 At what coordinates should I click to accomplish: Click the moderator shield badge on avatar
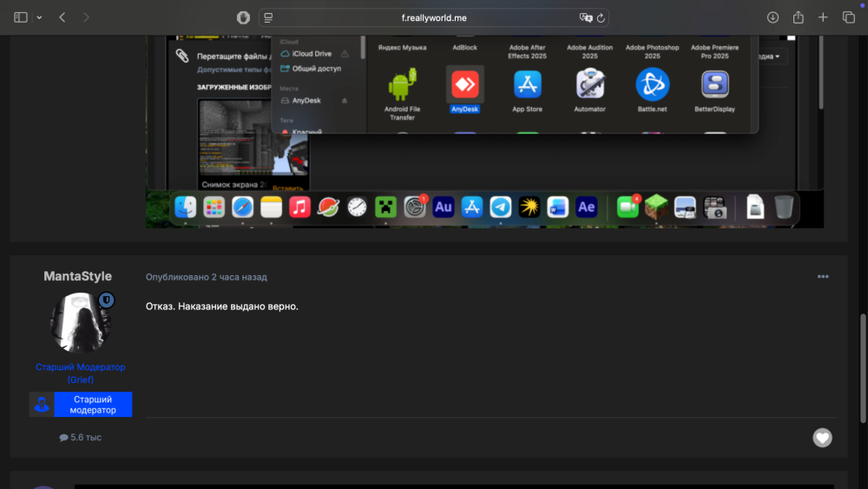(106, 301)
